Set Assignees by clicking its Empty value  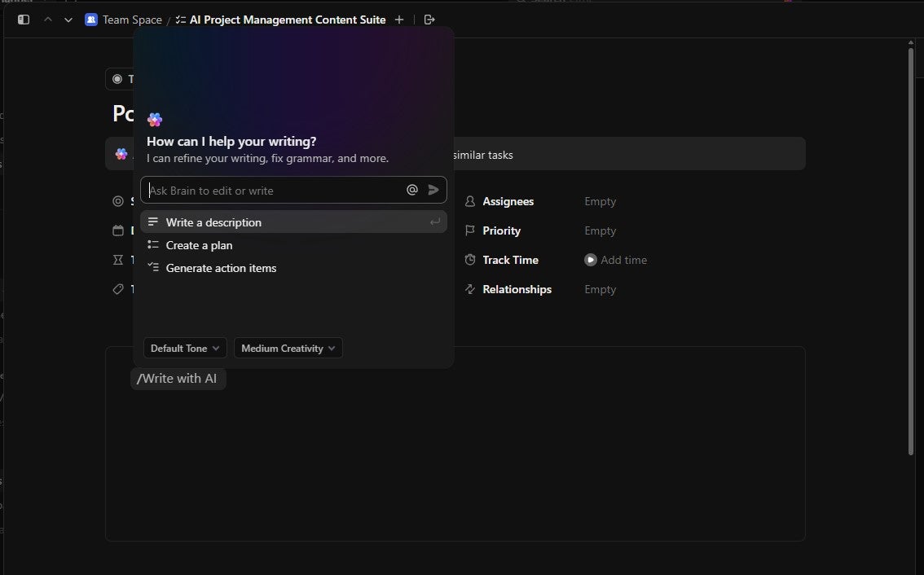coord(600,201)
